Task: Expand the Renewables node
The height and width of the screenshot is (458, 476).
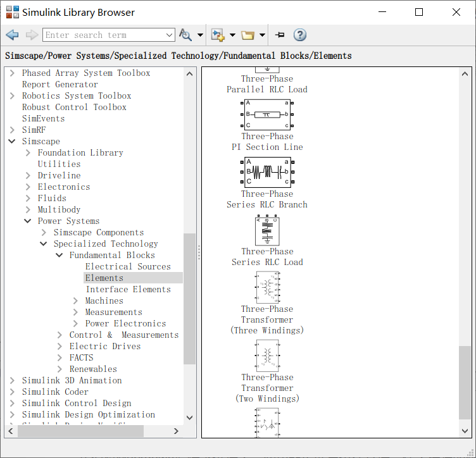Action: (59, 369)
